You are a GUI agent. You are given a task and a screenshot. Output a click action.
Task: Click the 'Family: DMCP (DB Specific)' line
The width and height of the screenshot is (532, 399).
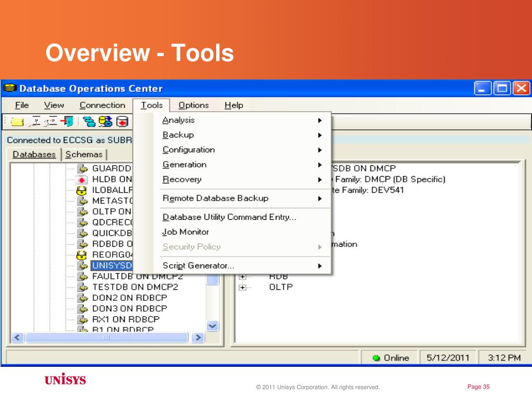click(x=390, y=179)
